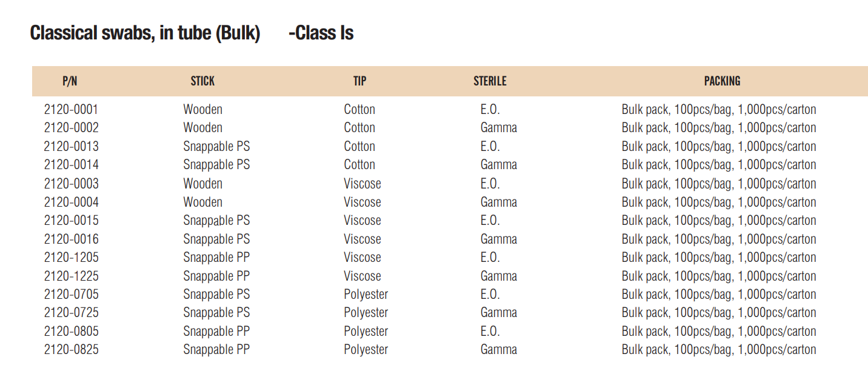Viewport: 868px width, 371px height.
Task: Click part number 2120-0725
Action: (x=71, y=313)
